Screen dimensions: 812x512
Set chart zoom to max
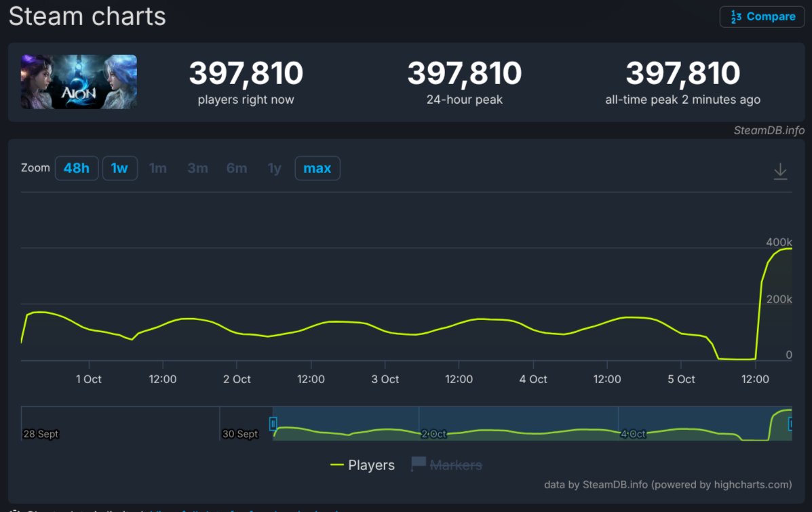[317, 168]
